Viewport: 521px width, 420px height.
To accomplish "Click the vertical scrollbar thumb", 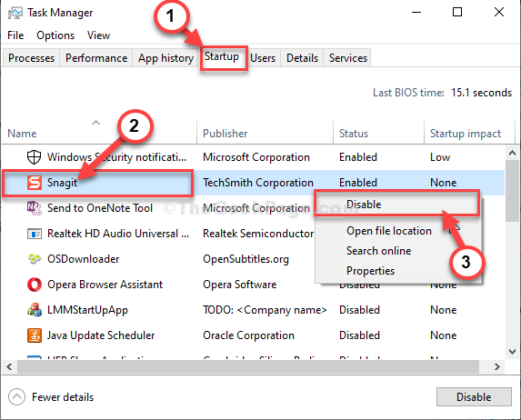I will [512, 190].
